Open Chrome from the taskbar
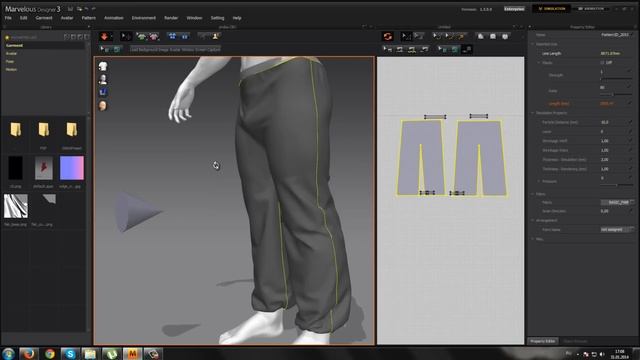 click(x=50, y=353)
